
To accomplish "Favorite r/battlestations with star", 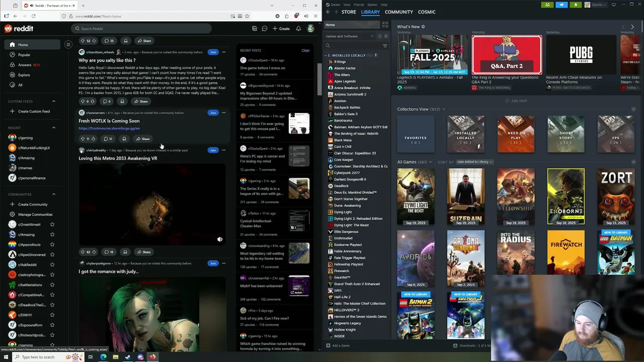I will (x=52, y=285).
